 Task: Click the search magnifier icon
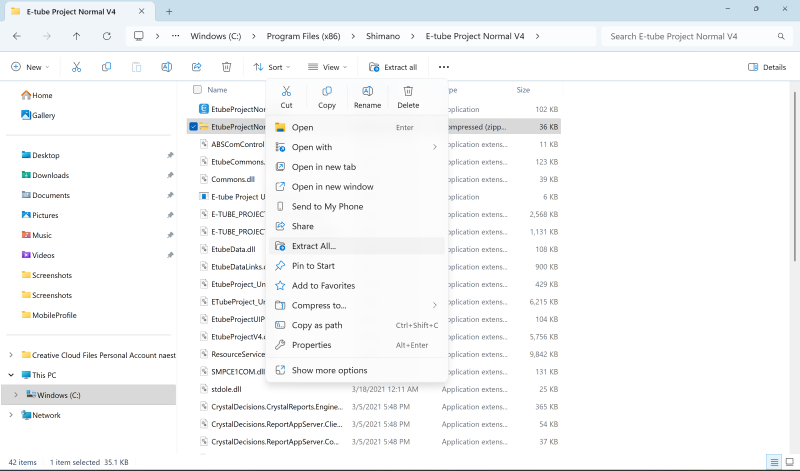[781, 36]
